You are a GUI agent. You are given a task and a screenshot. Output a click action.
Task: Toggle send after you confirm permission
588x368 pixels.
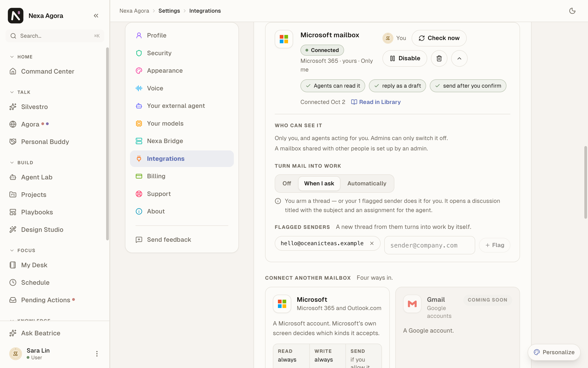tap(468, 86)
